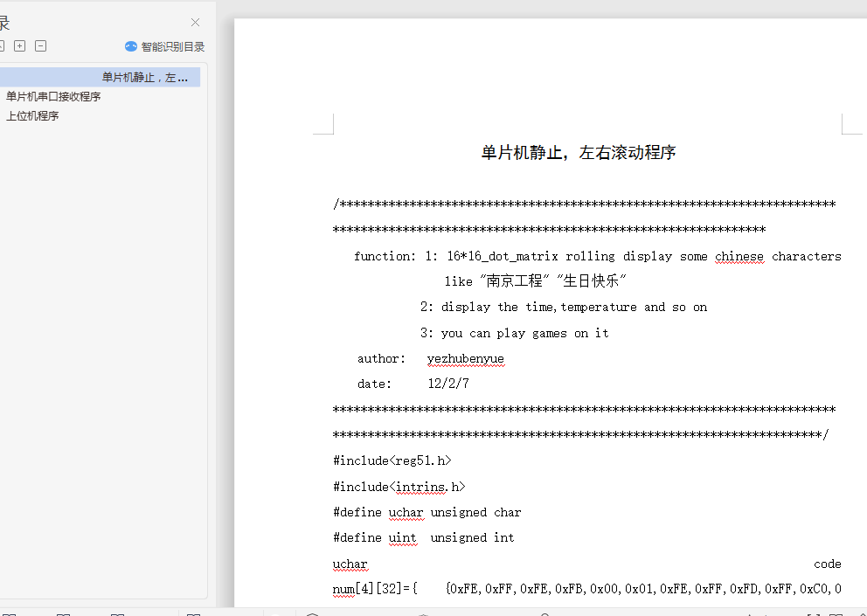867x616 pixels.
Task: Click the date value '12/2/7'
Action: (x=448, y=384)
